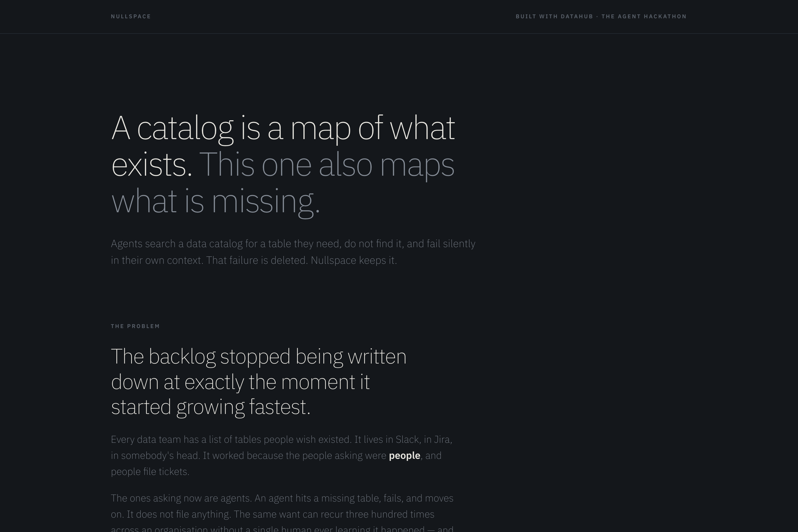Select THE AGENT HACKATHON text in the header
798x532 pixels.
tap(644, 16)
